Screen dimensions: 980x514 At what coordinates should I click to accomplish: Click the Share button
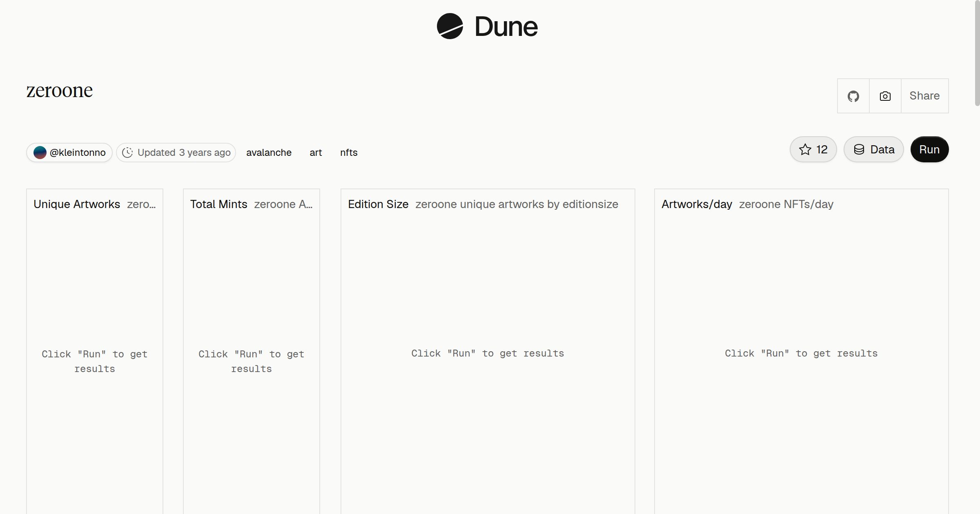924,96
